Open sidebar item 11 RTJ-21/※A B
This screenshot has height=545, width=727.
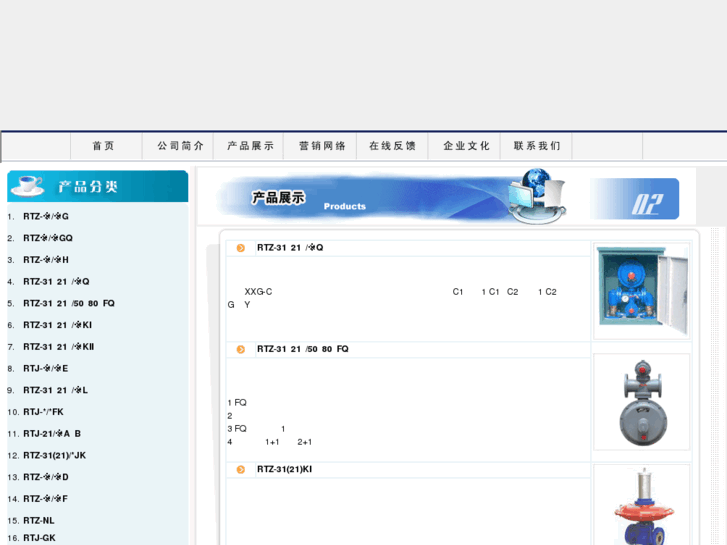click(x=52, y=434)
